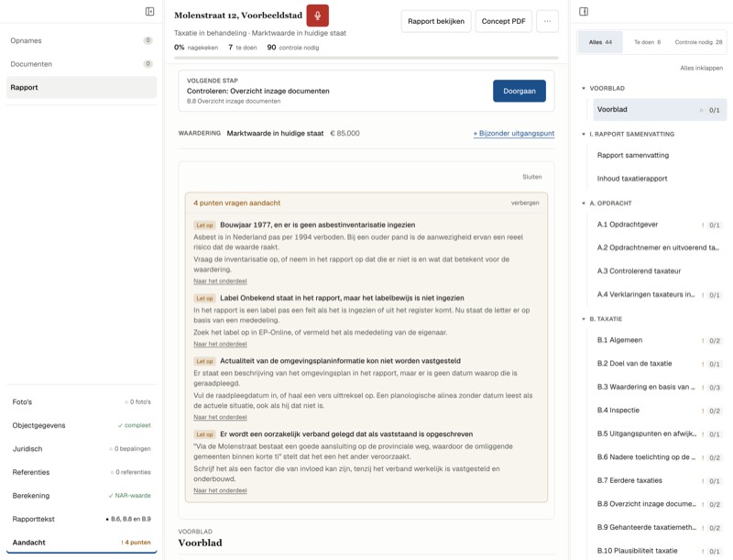Add a Bijzonder uitgangspunt
The image size is (733, 560).
(x=514, y=133)
